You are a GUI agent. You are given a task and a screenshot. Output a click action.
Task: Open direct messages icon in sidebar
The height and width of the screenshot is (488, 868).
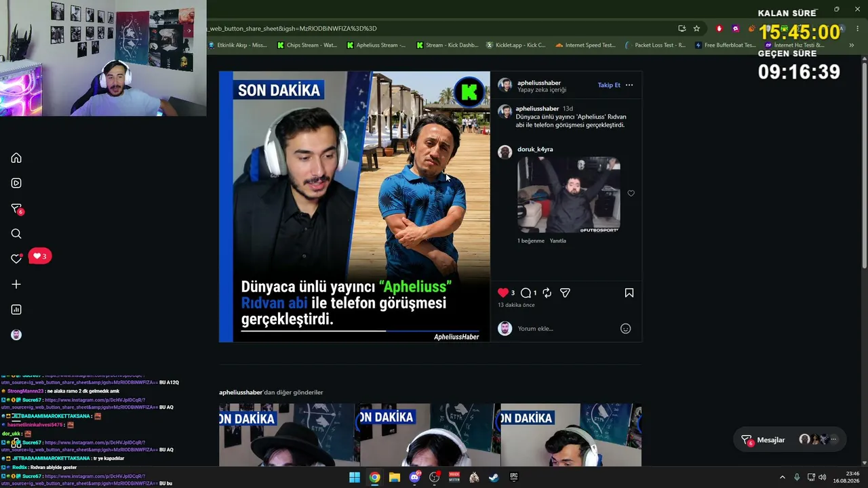pyautogui.click(x=16, y=209)
